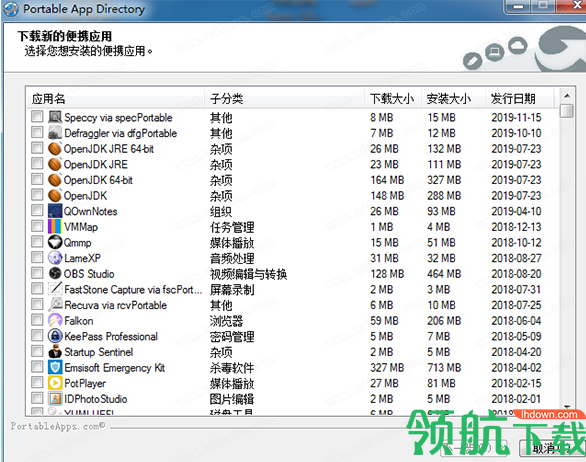
Task: Tick the QOwnNotes checkbox
Action: (37, 211)
